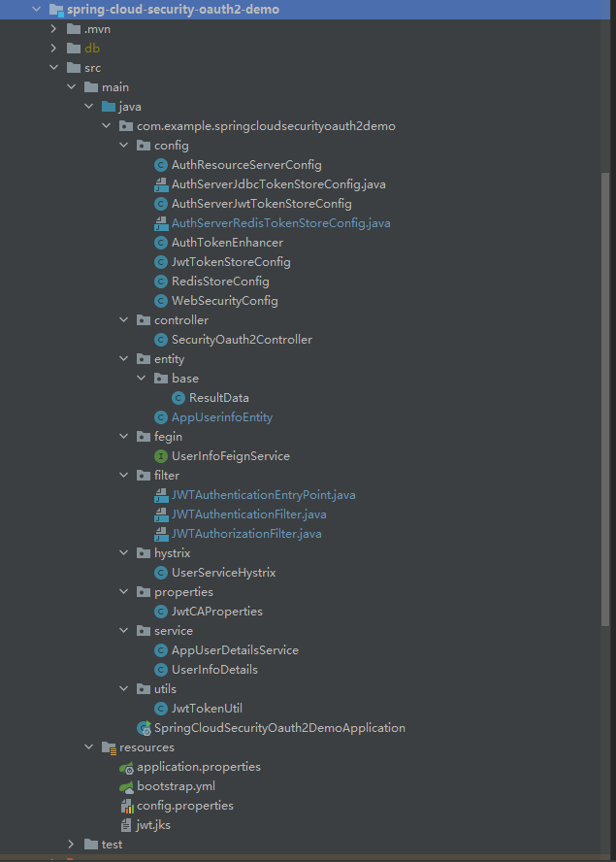The image size is (616, 862).
Task: Select WebSecurityConfig file name
Action: pos(225,301)
